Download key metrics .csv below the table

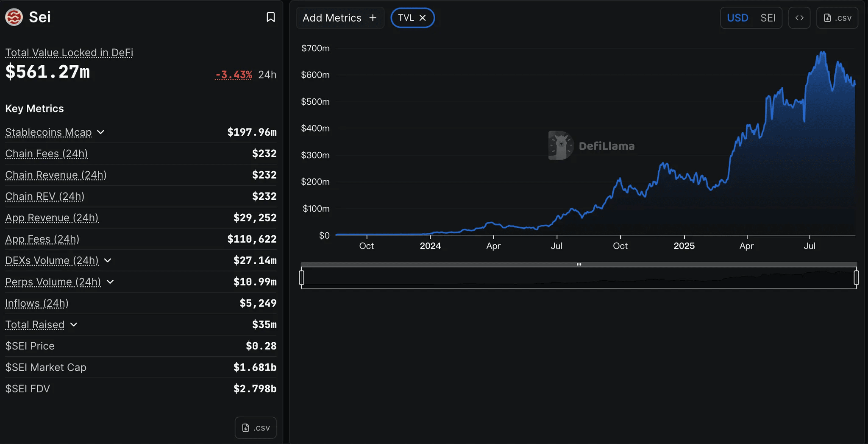(x=256, y=427)
